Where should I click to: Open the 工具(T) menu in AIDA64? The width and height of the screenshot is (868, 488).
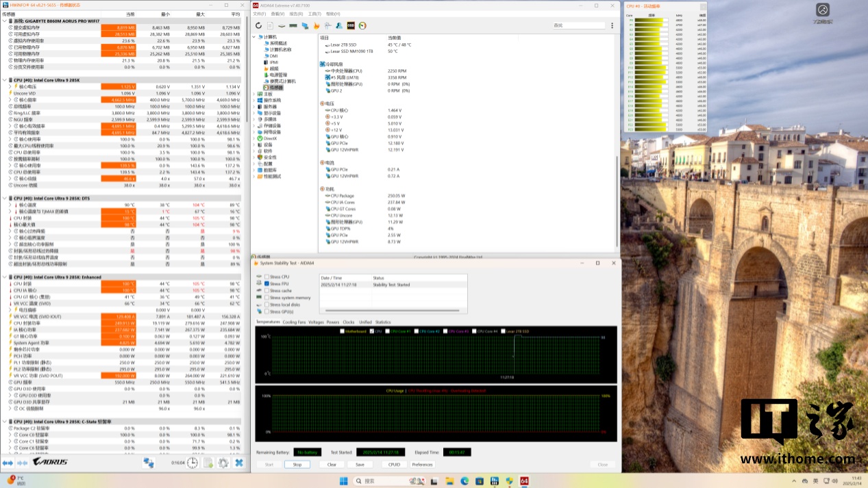click(314, 14)
